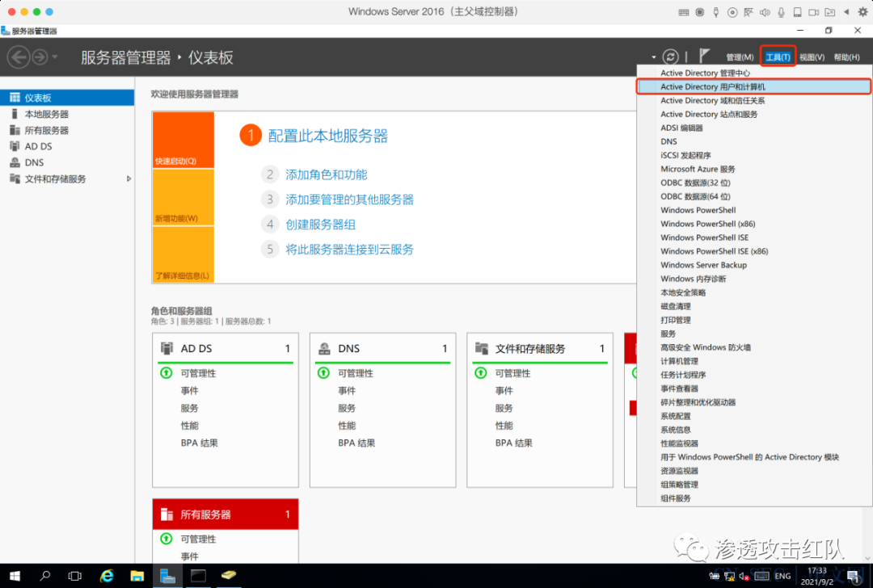Select AD DS in the sidebar
Screen dimensions: 873x588
coord(67,146)
